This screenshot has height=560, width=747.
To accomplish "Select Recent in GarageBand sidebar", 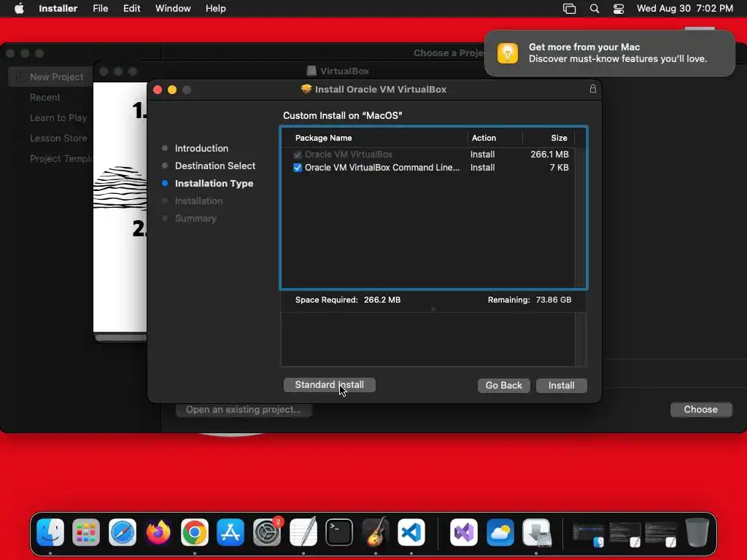I will [44, 97].
